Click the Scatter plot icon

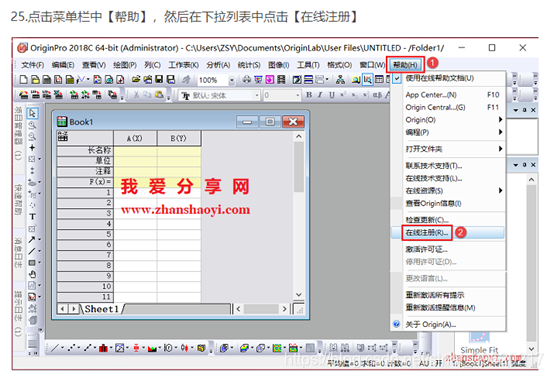coord(72,348)
